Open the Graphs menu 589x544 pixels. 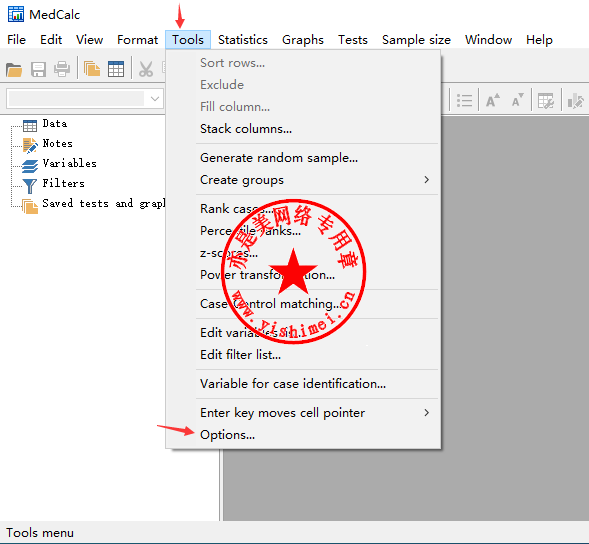303,40
